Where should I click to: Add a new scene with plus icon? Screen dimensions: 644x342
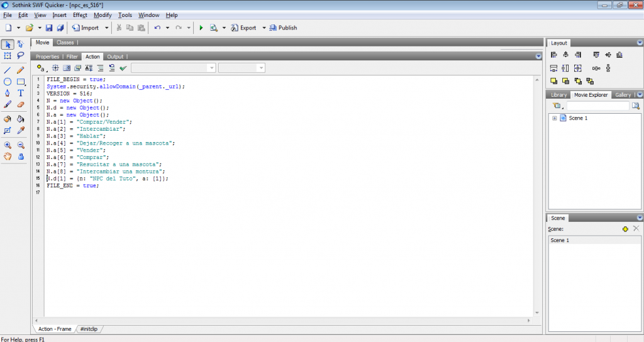pyautogui.click(x=625, y=229)
